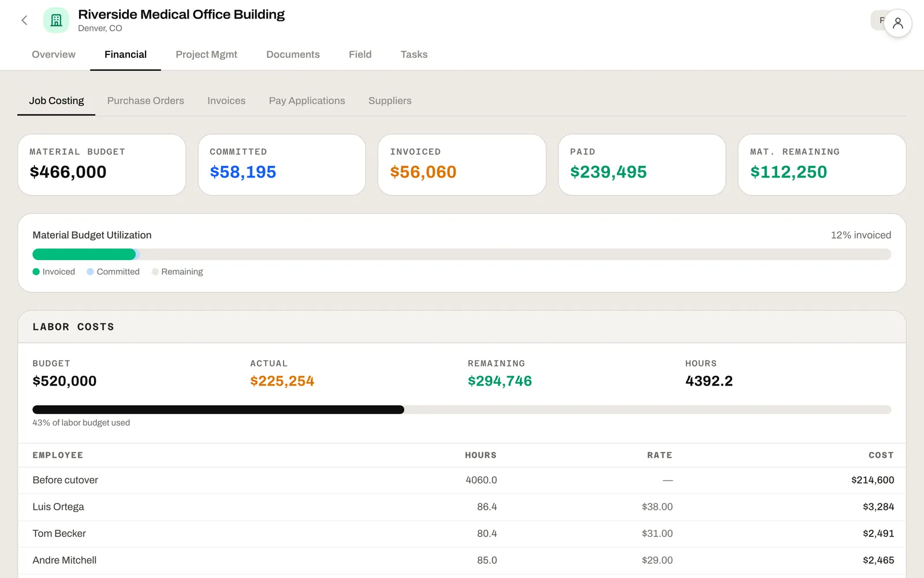Click the Labor Costs section header

coord(462,327)
